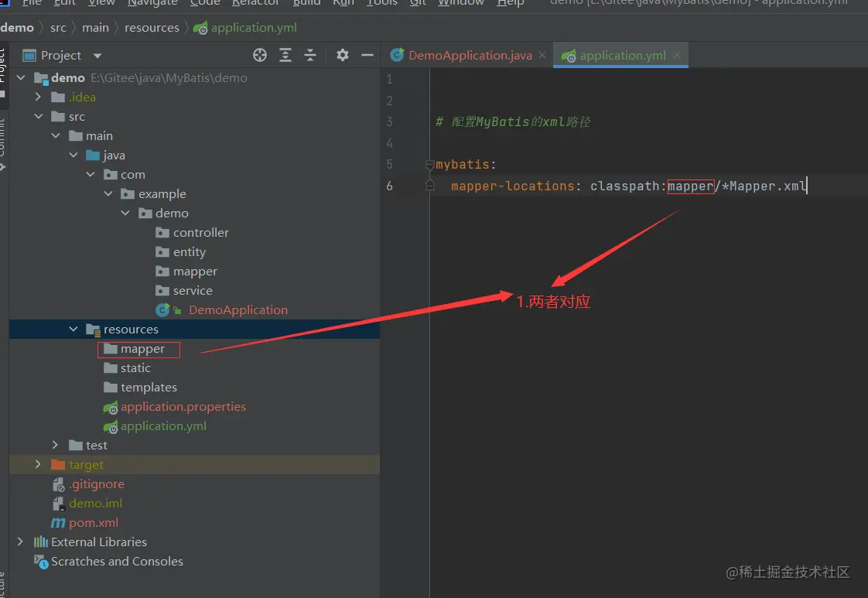The height and width of the screenshot is (598, 868).
Task: Click the resources folder icon
Action: coord(93,330)
